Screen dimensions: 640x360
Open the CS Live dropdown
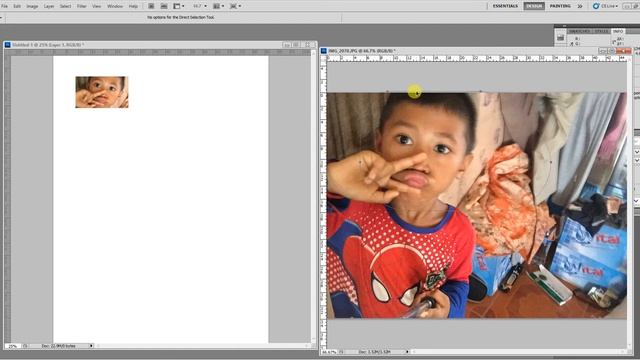tap(606, 6)
